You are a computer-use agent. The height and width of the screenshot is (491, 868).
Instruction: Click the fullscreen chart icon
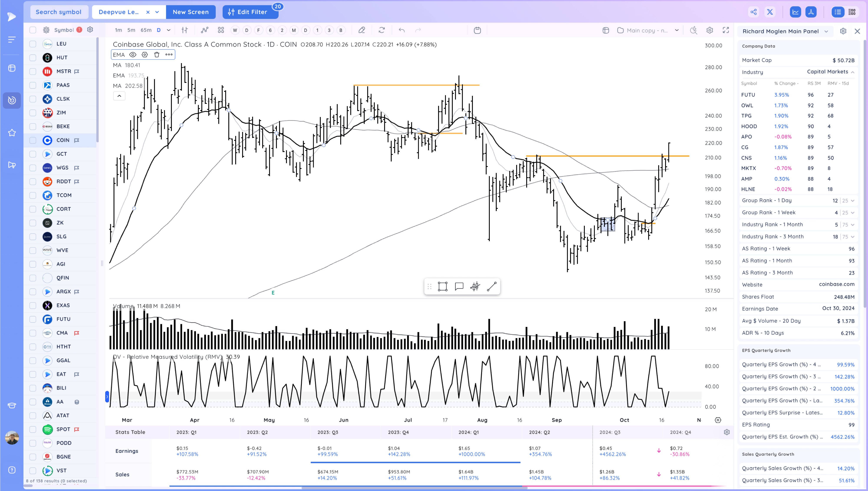click(726, 30)
